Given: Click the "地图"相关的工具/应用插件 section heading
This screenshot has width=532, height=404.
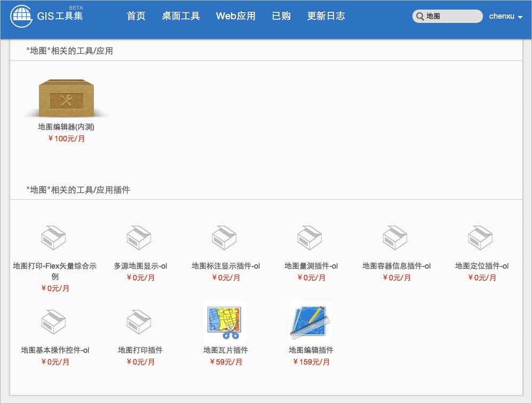Looking at the screenshot, I should click(78, 190).
